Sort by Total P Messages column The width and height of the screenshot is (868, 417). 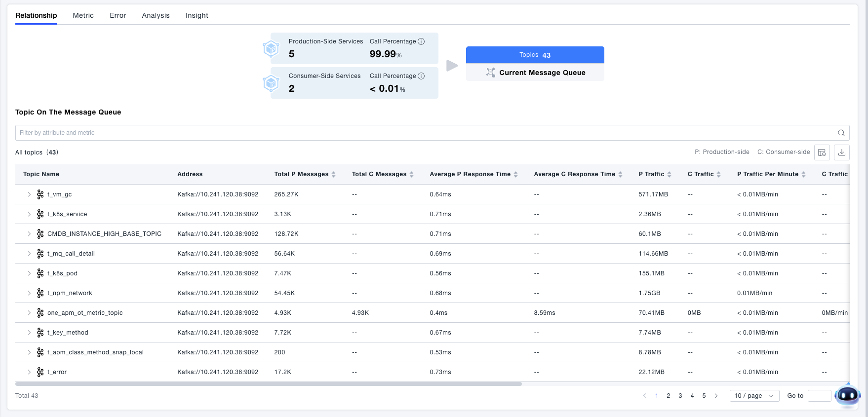(334, 174)
